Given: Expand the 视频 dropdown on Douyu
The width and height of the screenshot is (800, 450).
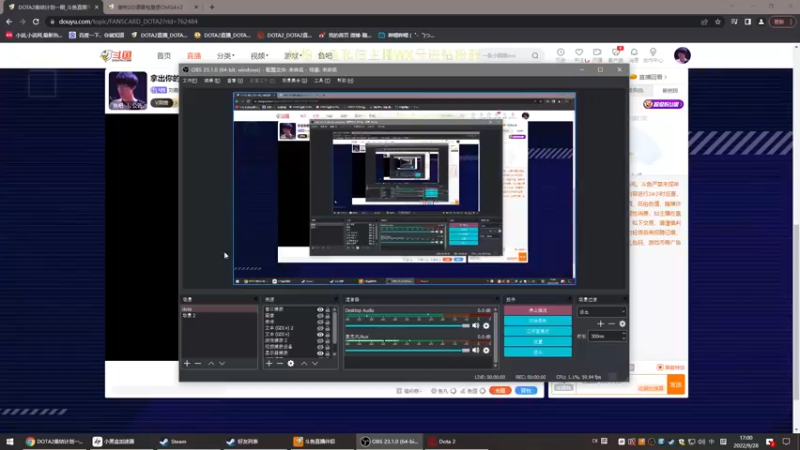Looking at the screenshot, I should pyautogui.click(x=259, y=56).
